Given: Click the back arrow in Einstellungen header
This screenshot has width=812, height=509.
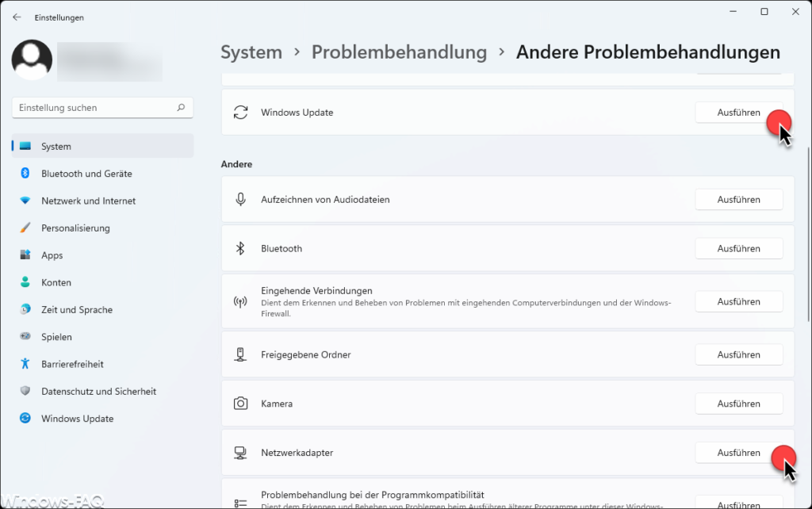Looking at the screenshot, I should tap(17, 17).
